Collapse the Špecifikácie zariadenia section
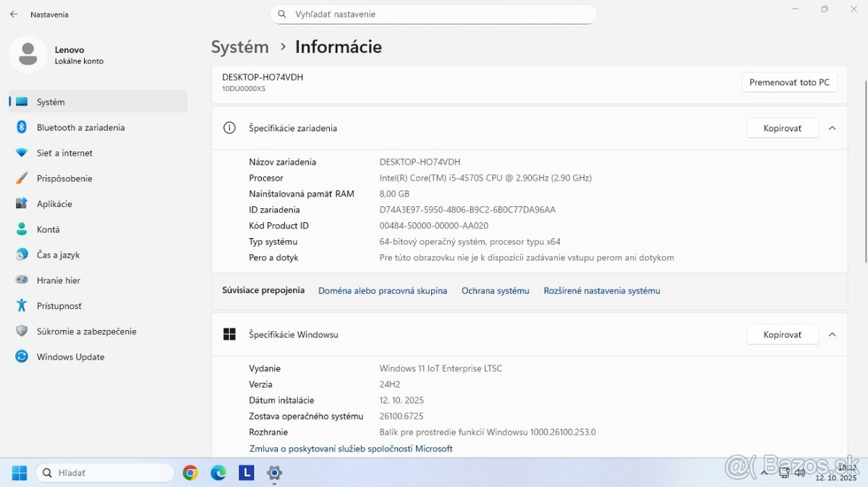The image size is (868, 487). click(x=832, y=127)
